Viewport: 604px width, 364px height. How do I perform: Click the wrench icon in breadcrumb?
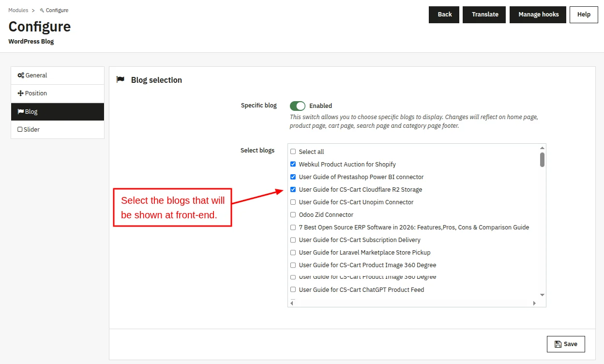point(42,10)
